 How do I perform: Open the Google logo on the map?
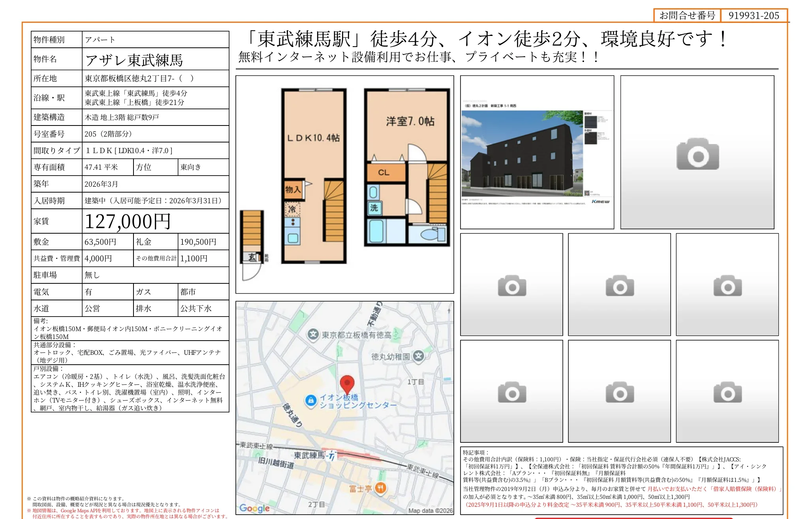[254, 509]
